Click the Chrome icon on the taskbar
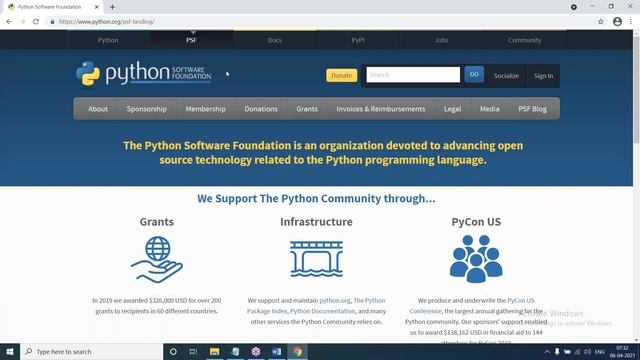This screenshot has width=640, height=360. tap(298, 351)
